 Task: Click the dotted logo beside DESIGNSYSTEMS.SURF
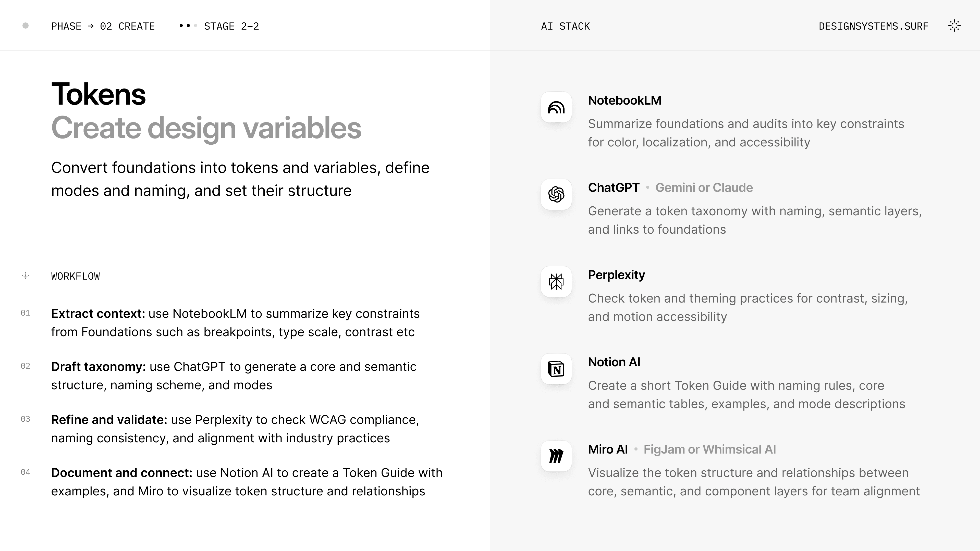click(954, 26)
